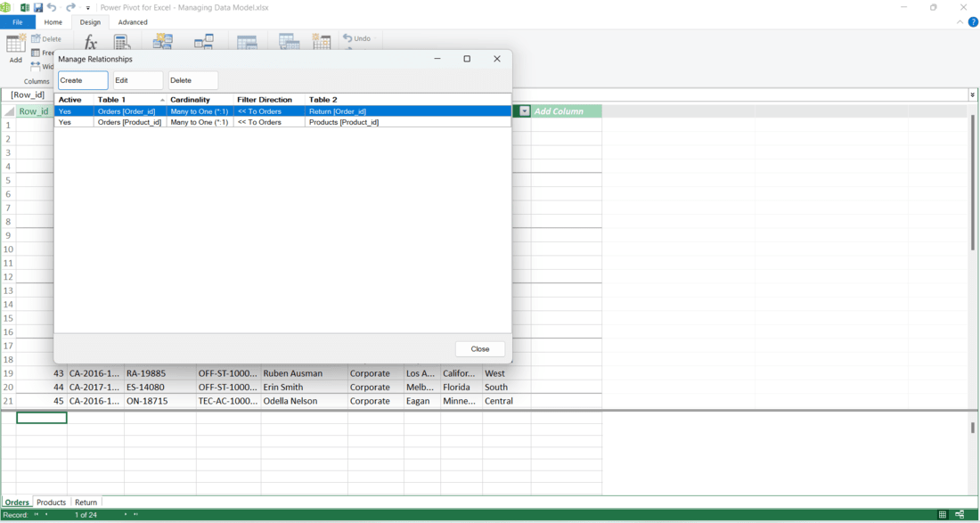The height and width of the screenshot is (523, 980).
Task: Switch to the Products sheet tab
Action: pyautogui.click(x=51, y=503)
